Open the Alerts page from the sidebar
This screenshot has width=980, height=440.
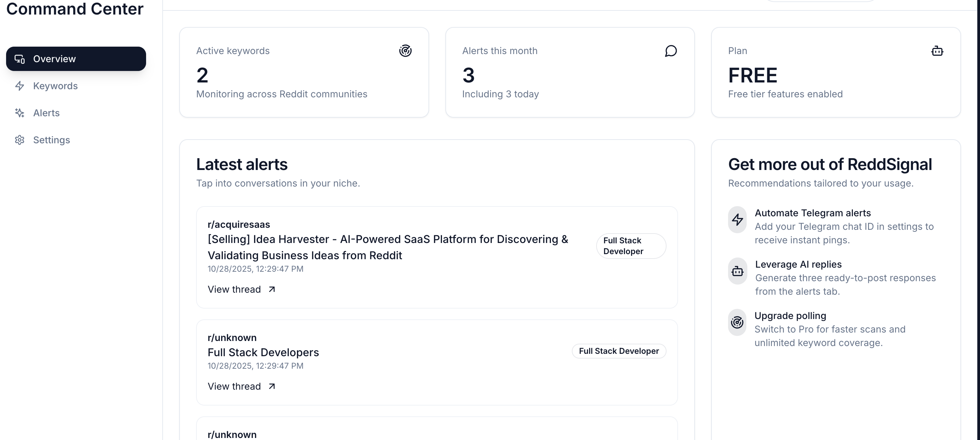[x=46, y=113]
